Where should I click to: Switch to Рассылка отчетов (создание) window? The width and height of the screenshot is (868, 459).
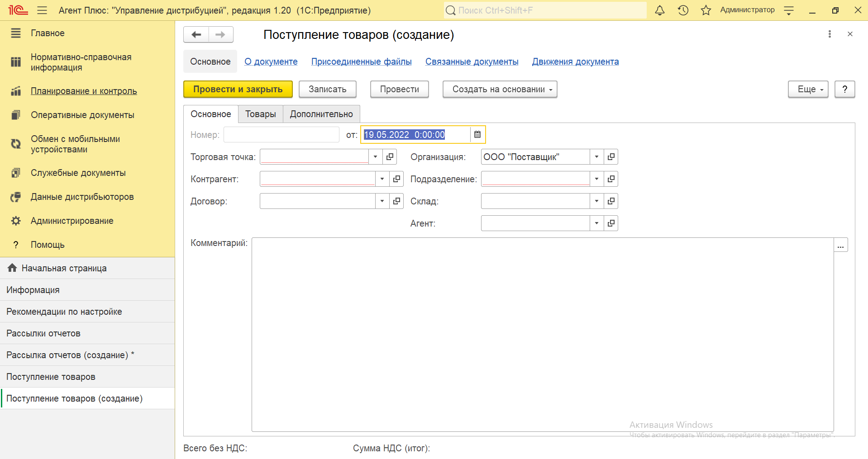pyautogui.click(x=87, y=355)
